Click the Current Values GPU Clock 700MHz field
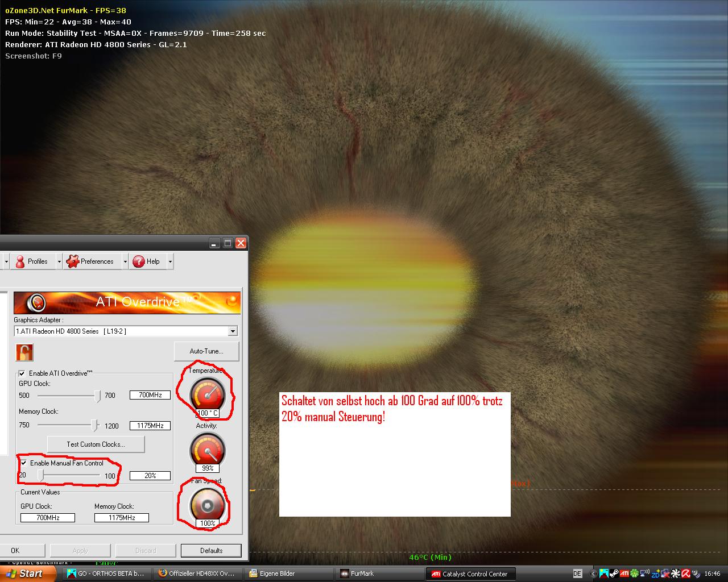Image resolution: width=728 pixels, height=582 pixels. click(48, 518)
